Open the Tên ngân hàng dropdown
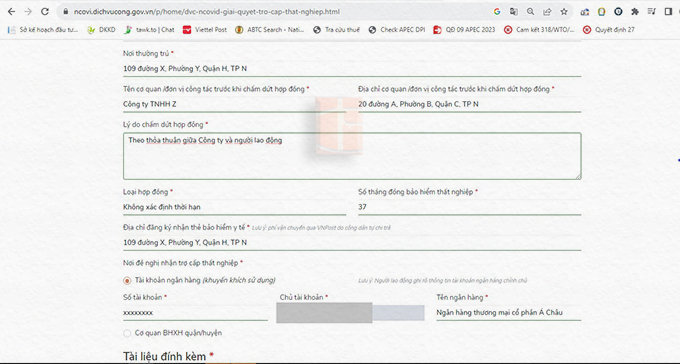 [x=508, y=313]
